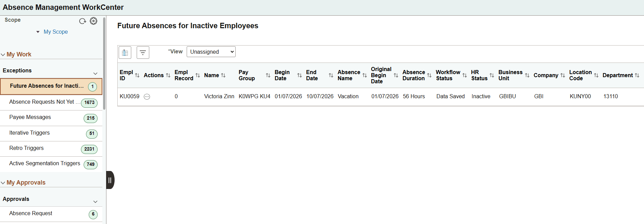Sort by Actions column

168,75
